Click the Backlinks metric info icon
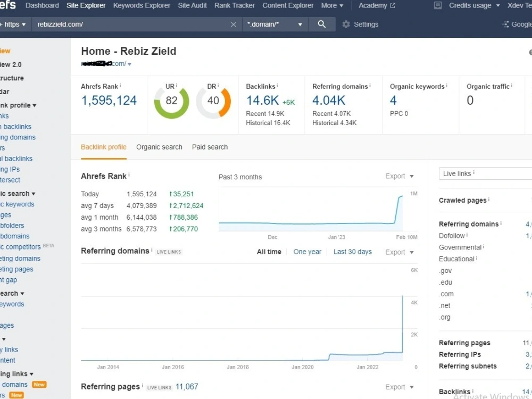Screen dimensions: 532x399 (277, 86)
